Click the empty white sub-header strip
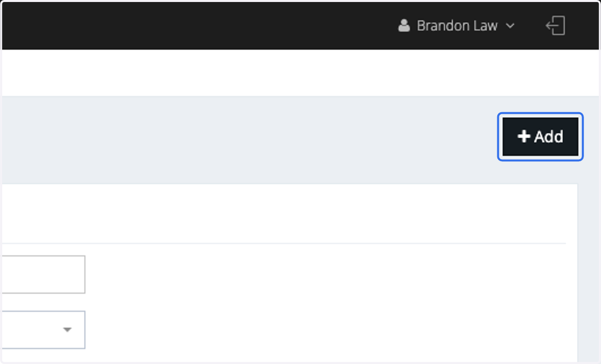601x364 pixels. (x=300, y=73)
